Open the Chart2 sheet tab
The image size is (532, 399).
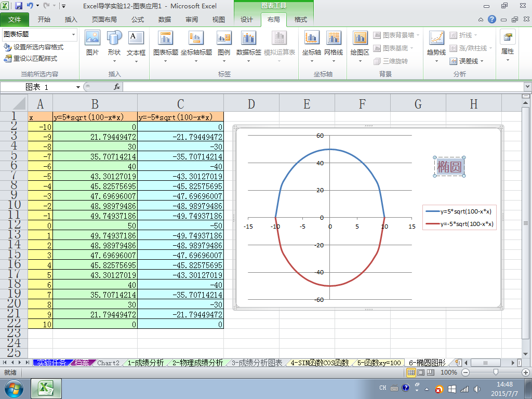[x=108, y=363]
